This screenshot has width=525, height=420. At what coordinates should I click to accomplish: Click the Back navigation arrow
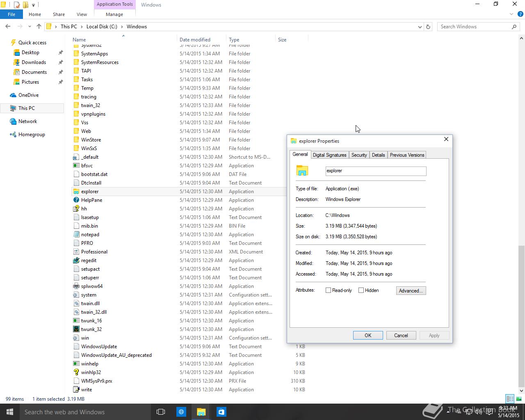(8, 26)
